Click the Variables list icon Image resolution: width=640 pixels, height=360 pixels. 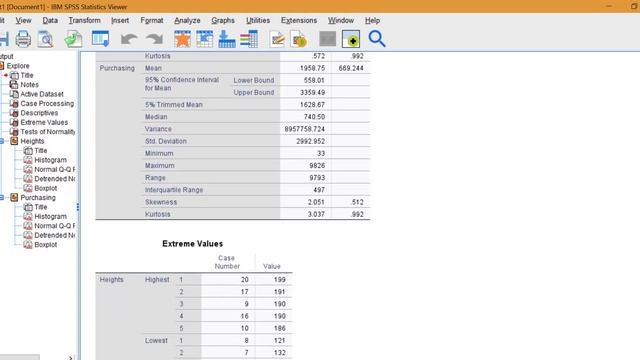point(249,39)
